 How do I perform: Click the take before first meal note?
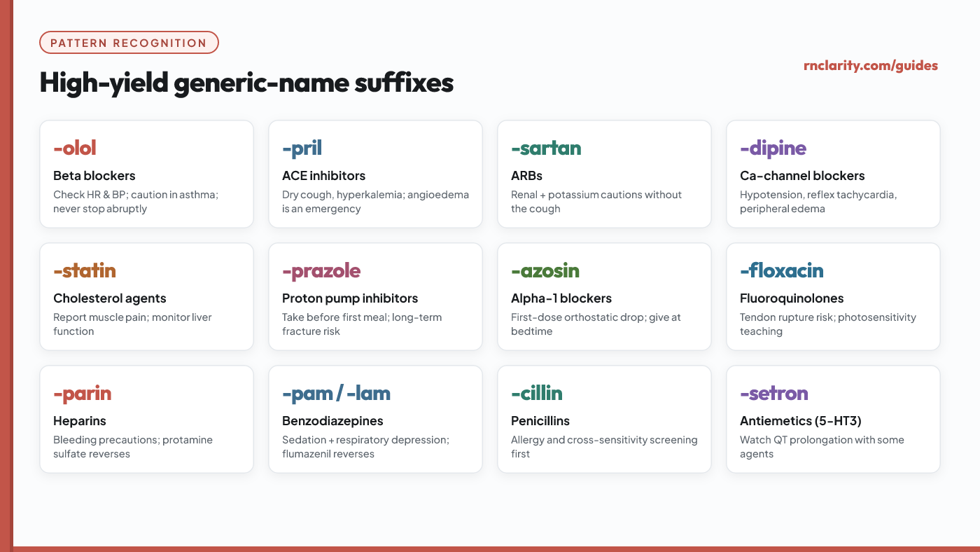pyautogui.click(x=362, y=324)
